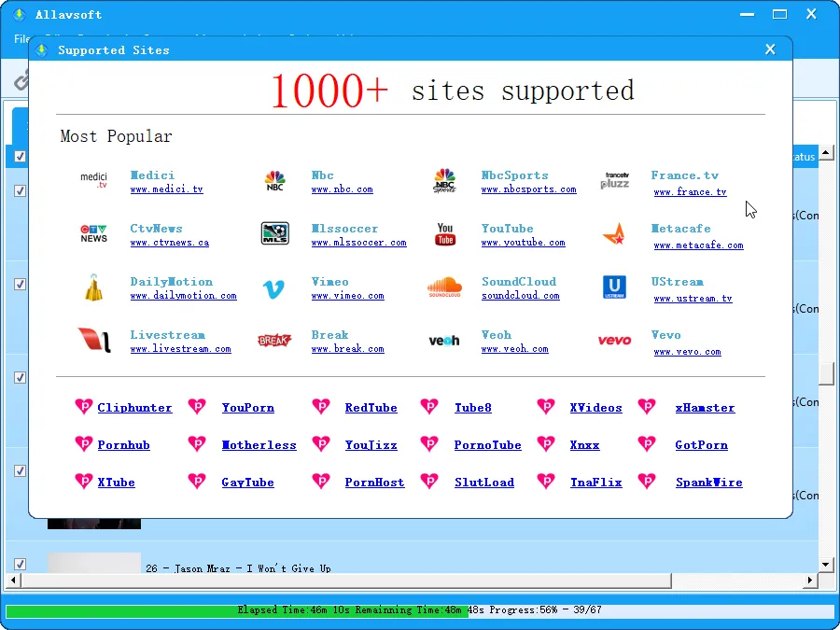The width and height of the screenshot is (840, 630).
Task: Open www.mlssoccer.com link
Action: (x=359, y=242)
